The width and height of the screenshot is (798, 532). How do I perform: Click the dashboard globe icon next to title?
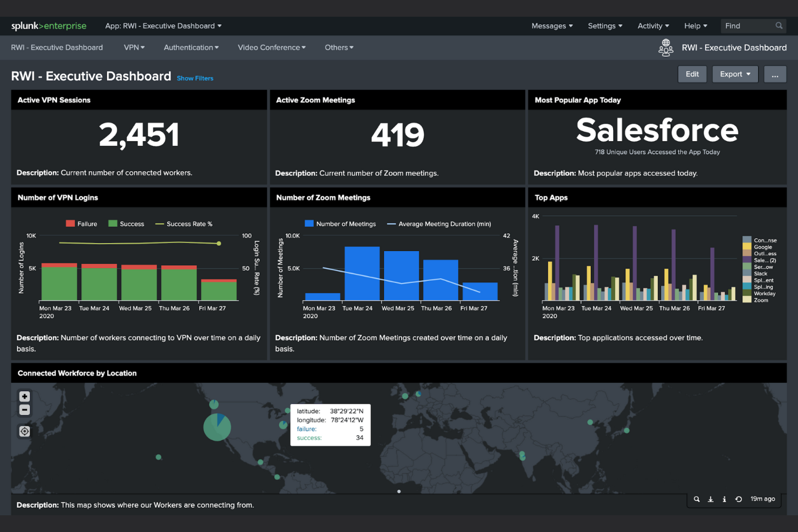click(666, 47)
